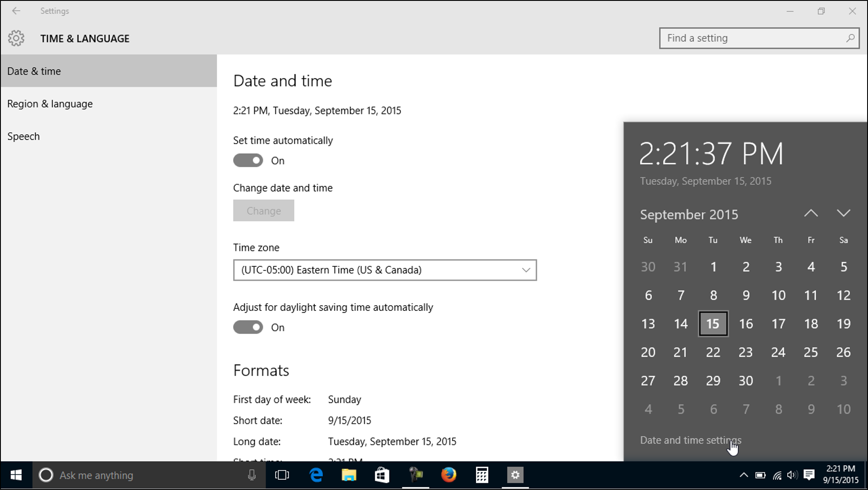Select September 22 on the calendar
Screen dimensions: 868x490
point(713,351)
